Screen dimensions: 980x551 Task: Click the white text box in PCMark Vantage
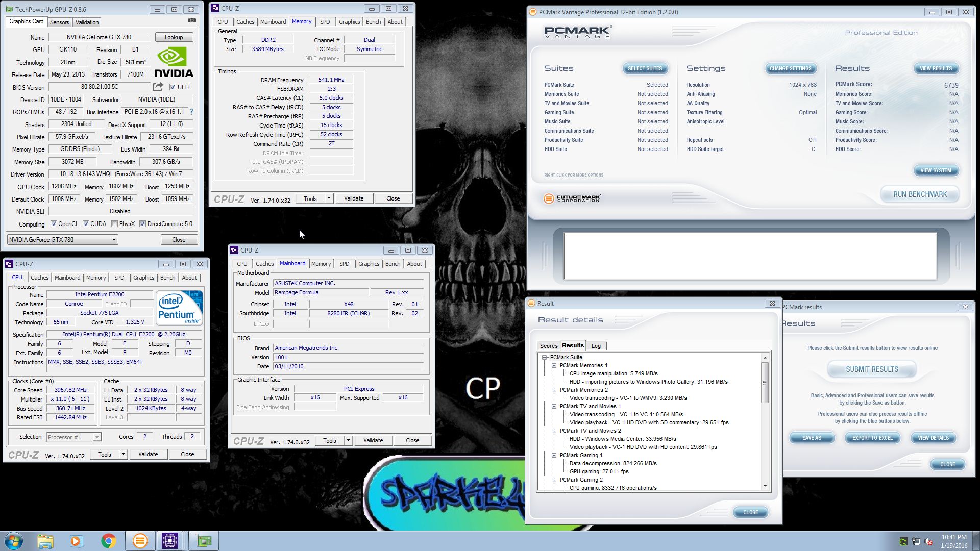750,256
